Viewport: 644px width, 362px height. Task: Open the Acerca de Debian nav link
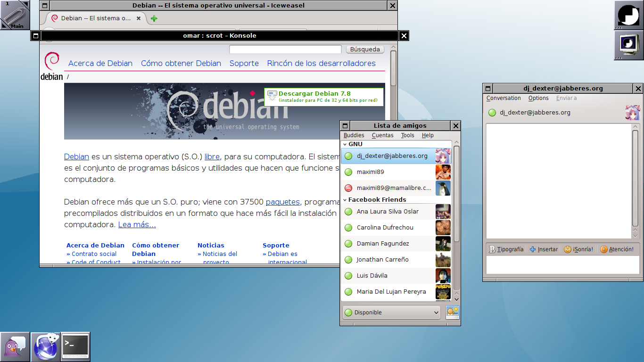click(x=100, y=63)
